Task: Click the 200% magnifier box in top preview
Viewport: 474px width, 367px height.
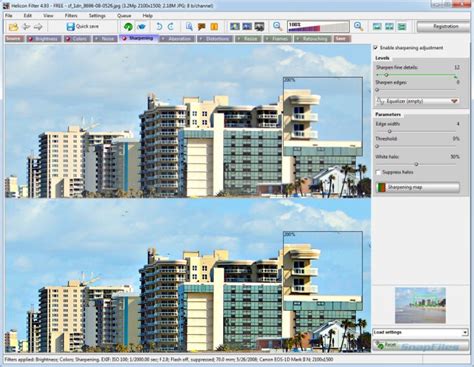Action: click(x=323, y=116)
